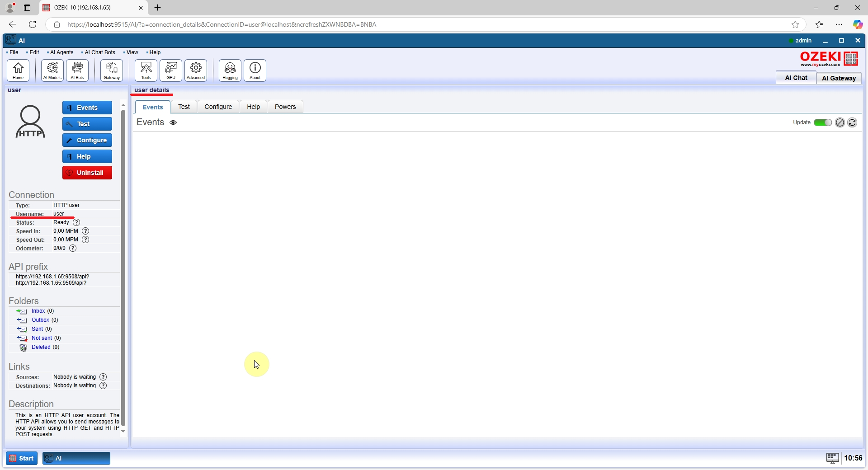Click the admin user label
Image resolution: width=868 pixels, height=470 pixels.
click(x=803, y=40)
